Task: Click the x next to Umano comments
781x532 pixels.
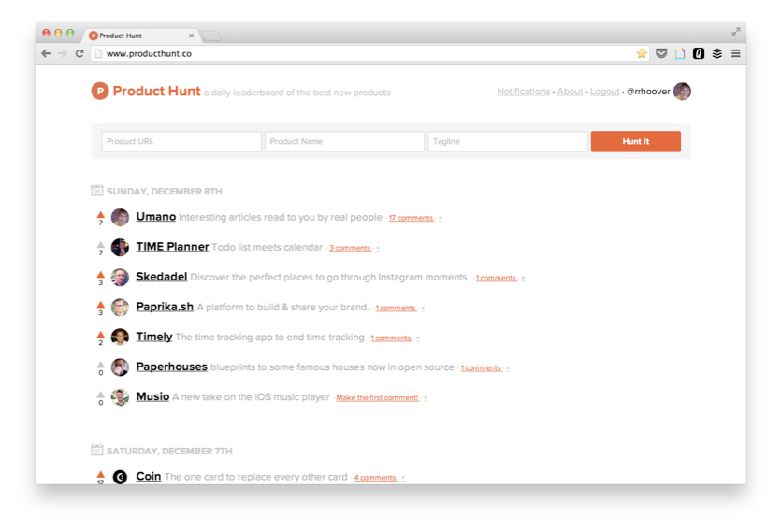Action: tap(441, 218)
